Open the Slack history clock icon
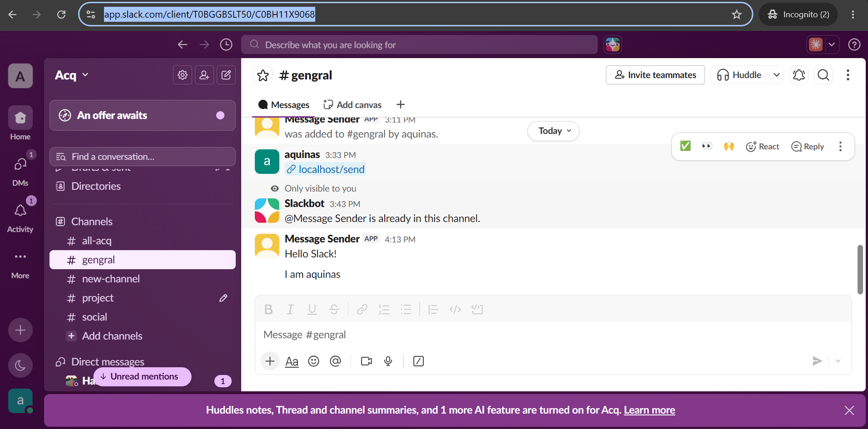This screenshot has width=868, height=429. (226, 44)
